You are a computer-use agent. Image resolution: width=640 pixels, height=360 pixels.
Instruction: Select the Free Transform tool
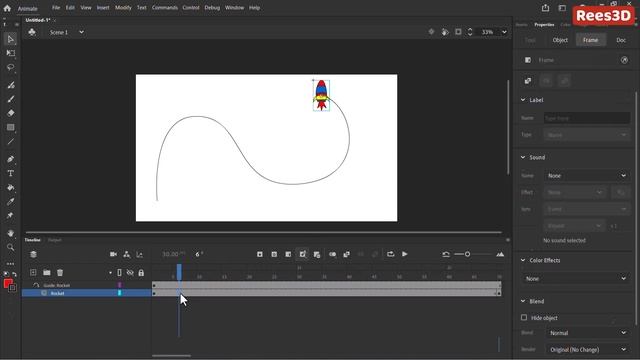click(11, 53)
